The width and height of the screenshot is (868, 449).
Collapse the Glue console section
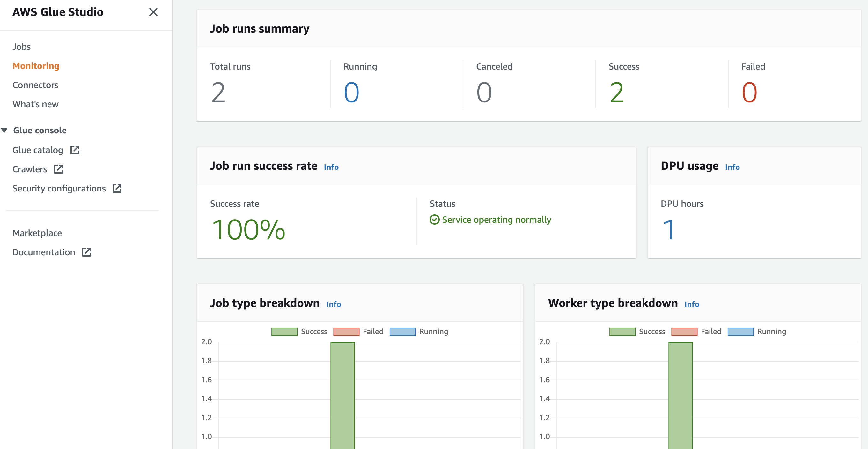point(4,130)
